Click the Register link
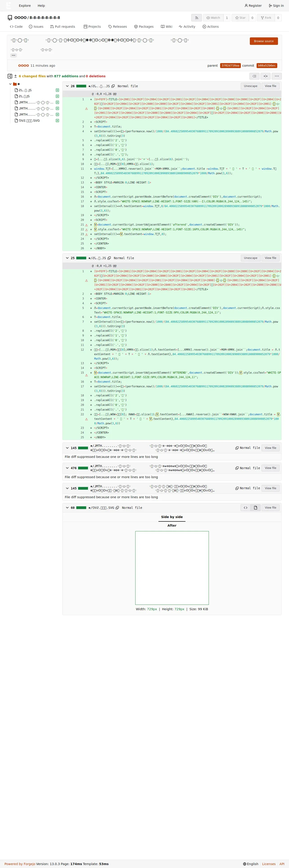 (253, 6)
